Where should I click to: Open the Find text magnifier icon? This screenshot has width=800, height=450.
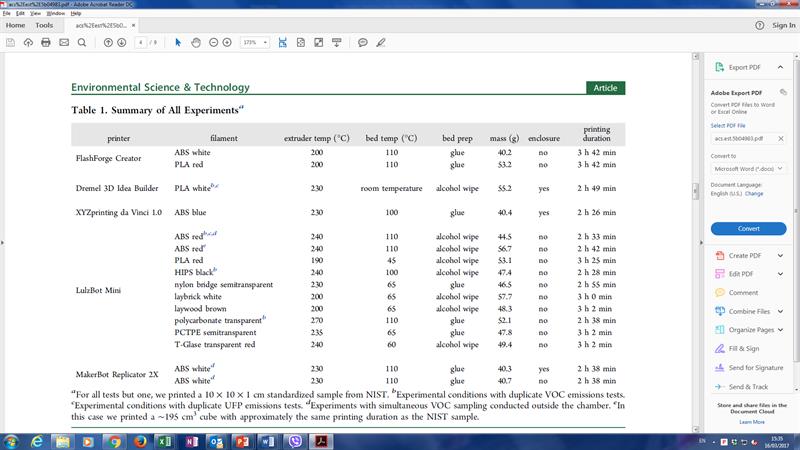[x=82, y=43]
